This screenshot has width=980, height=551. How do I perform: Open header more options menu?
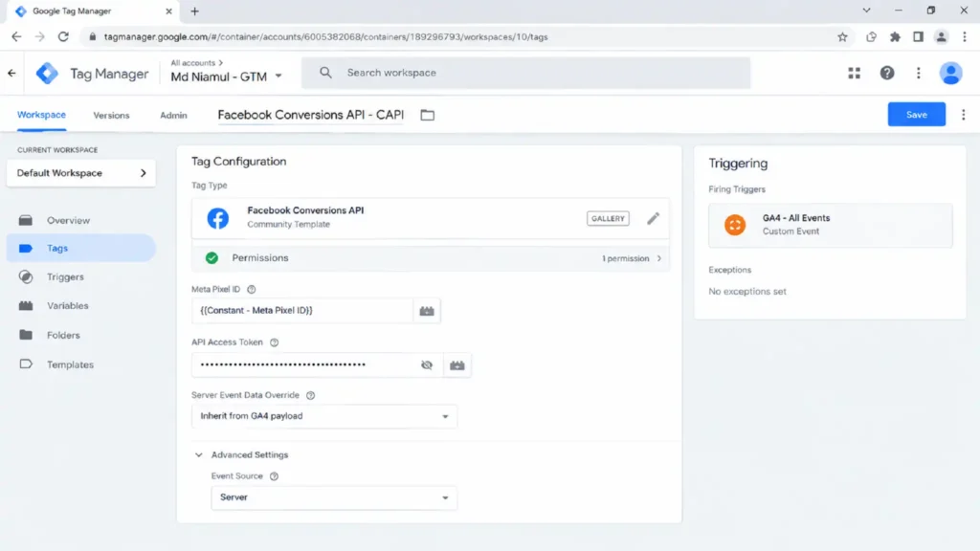(x=919, y=73)
